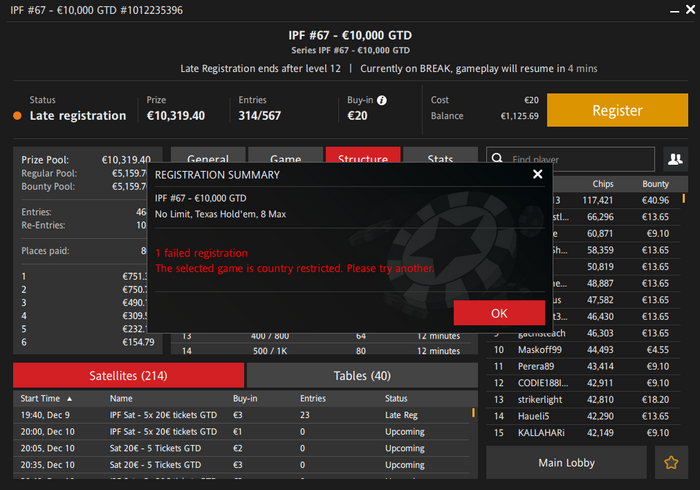Select the 20:00, Dec 10 satellite row
Screen dimensions: 700x490
[241, 432]
